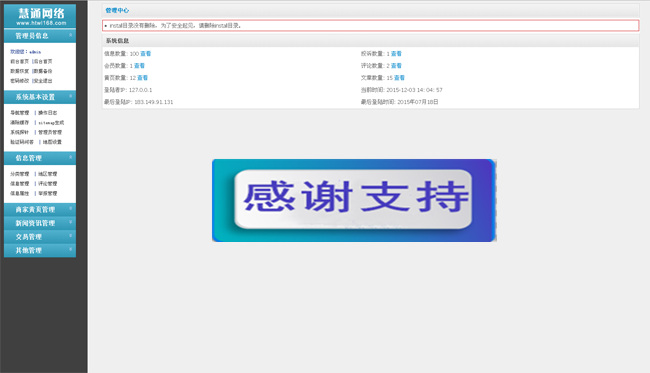The height and width of the screenshot is (373, 650).
Task: Collapse the 系统基本设置 panel arrow
Action: [x=70, y=96]
